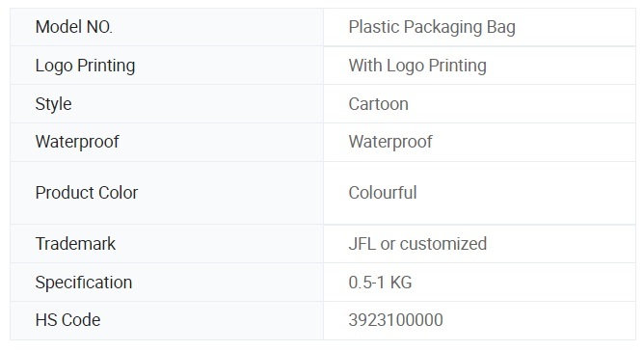Viewport: 644px width, 351px height.
Task: Click the Trademark label cell
Action: (x=167, y=244)
